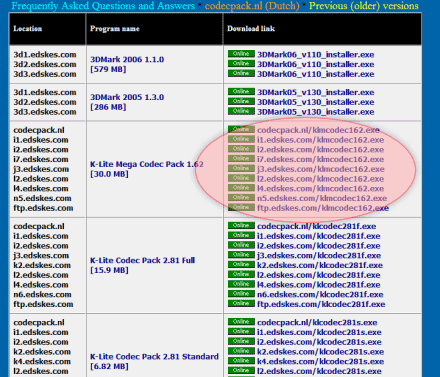Open Previous (older) versions link

pos(364,6)
